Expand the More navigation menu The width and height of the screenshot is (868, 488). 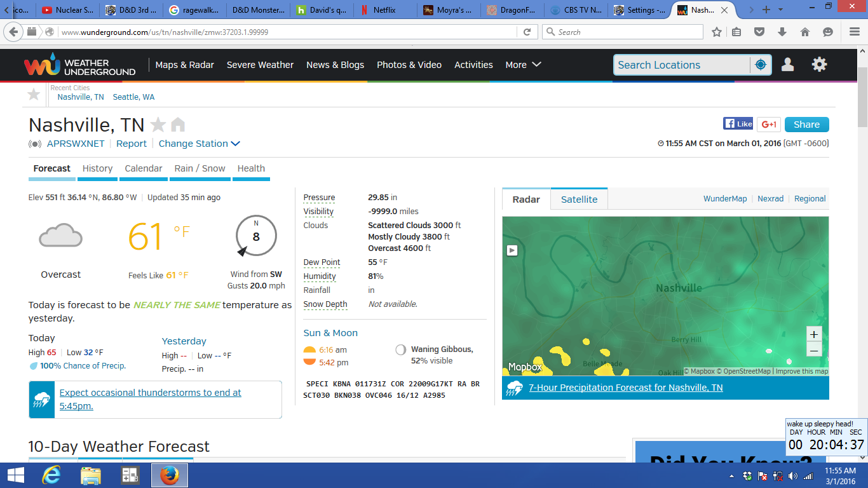point(522,64)
